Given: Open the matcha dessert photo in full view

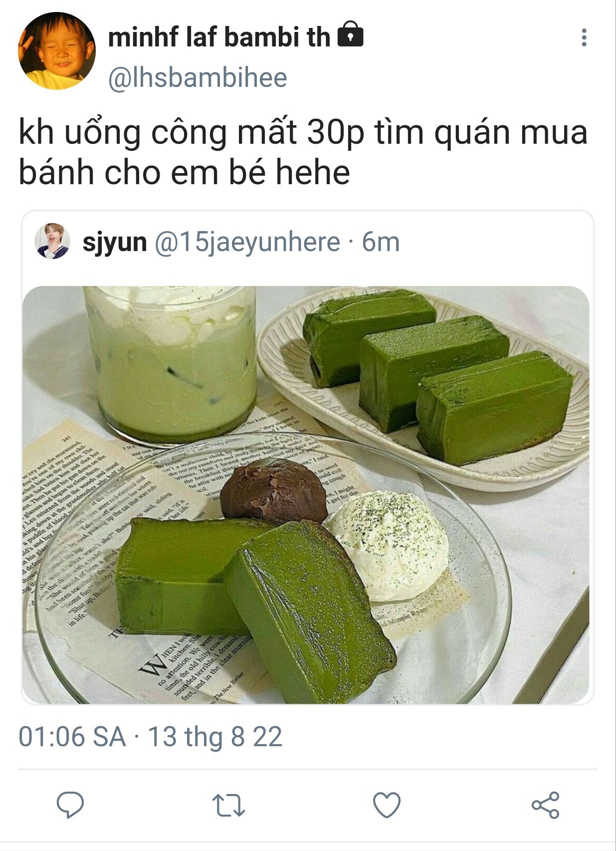Looking at the screenshot, I should tap(306, 495).
